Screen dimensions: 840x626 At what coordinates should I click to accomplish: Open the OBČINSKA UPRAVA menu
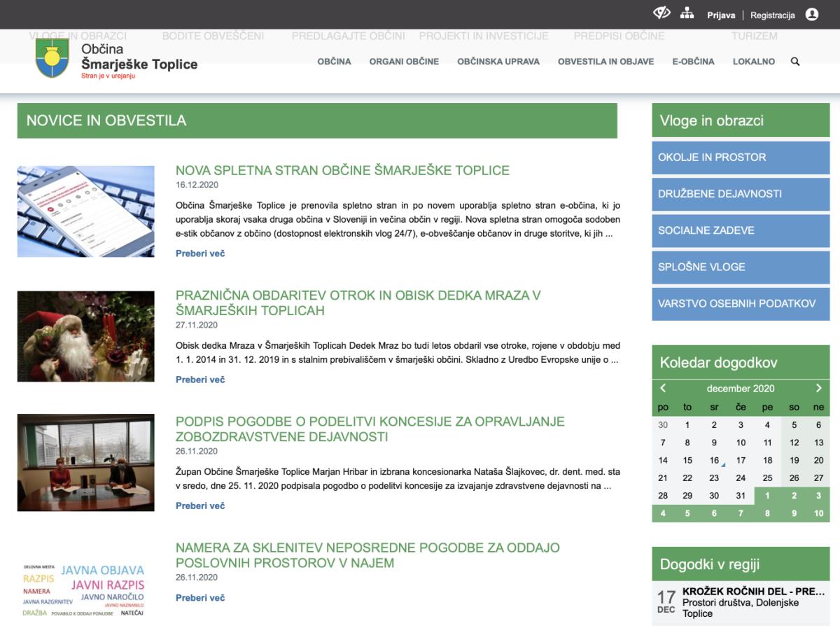coord(498,62)
